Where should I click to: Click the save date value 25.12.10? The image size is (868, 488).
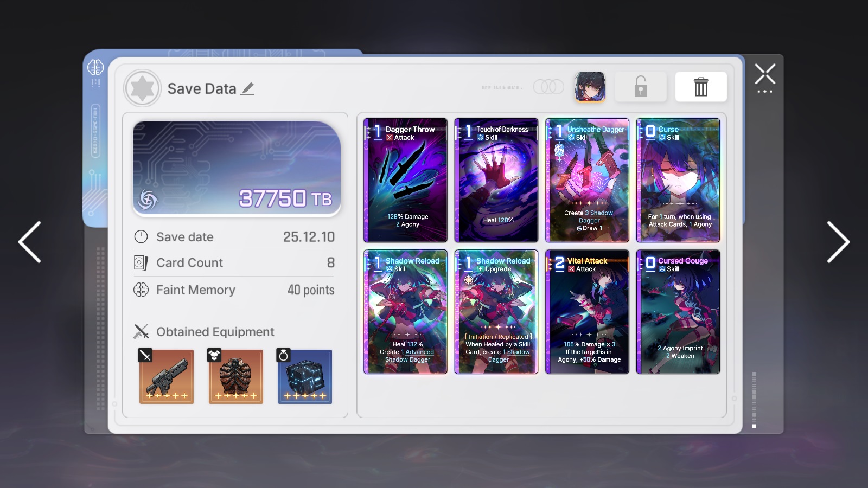309,237
